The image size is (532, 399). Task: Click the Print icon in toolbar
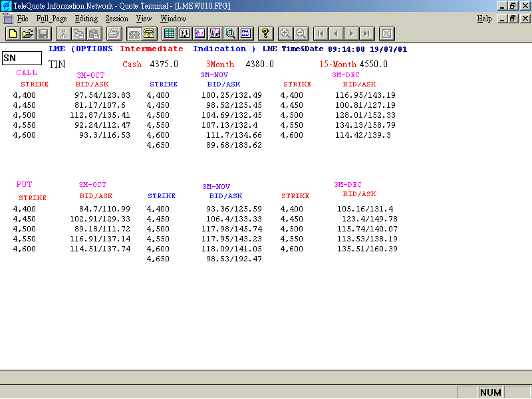coord(114,34)
